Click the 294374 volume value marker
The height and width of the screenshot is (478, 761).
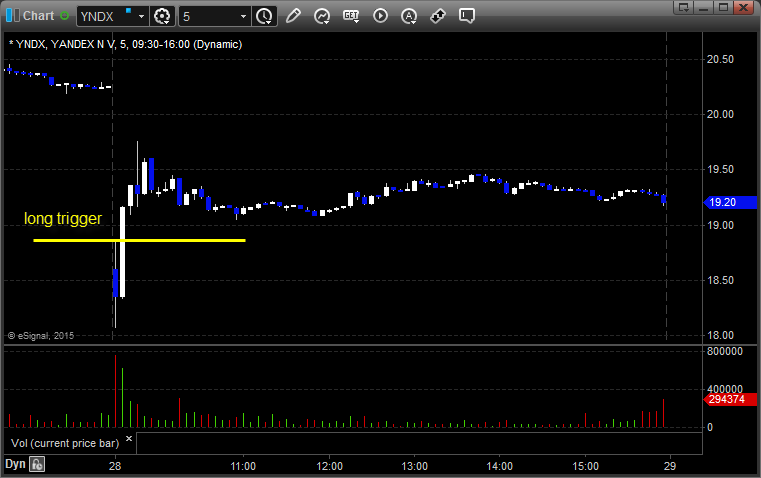[x=726, y=399]
